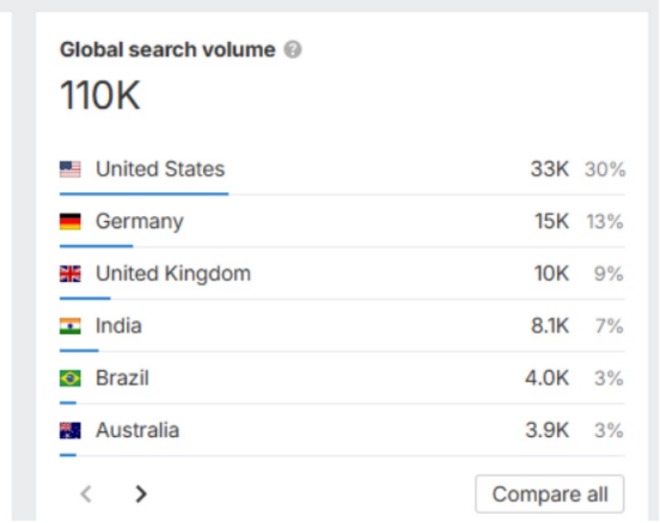Click the Brazil flag icon
This screenshot has width=660, height=523.
[70, 378]
